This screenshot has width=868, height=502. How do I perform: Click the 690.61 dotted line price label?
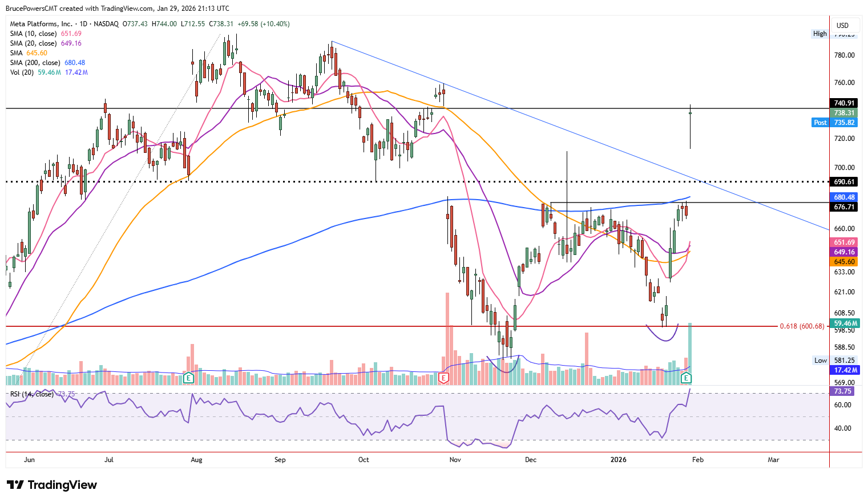tap(844, 182)
